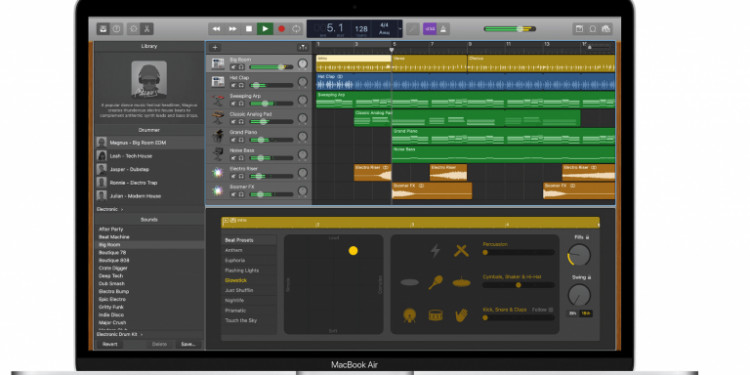Mute the Sweeping Arp track
This screenshot has width=750, height=375.
coord(233,104)
